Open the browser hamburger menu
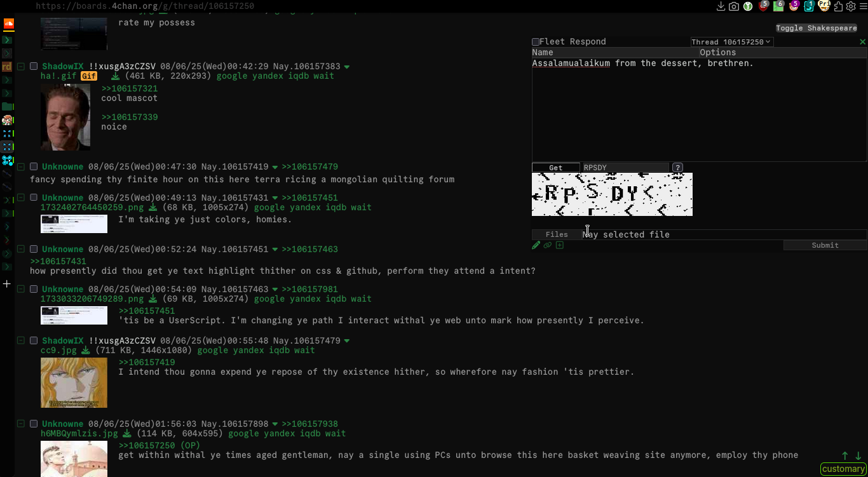Viewport: 868px width, 477px height. pyautogui.click(x=862, y=6)
